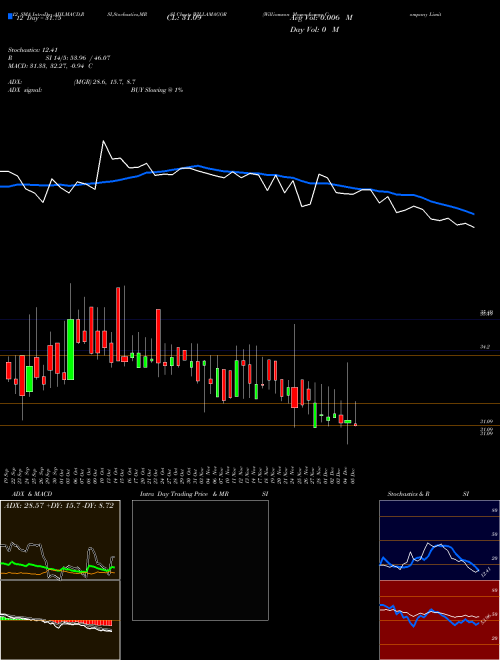Click the 'ADX & MACD' panel title
This screenshot has width=500, height=660.
tap(32, 494)
